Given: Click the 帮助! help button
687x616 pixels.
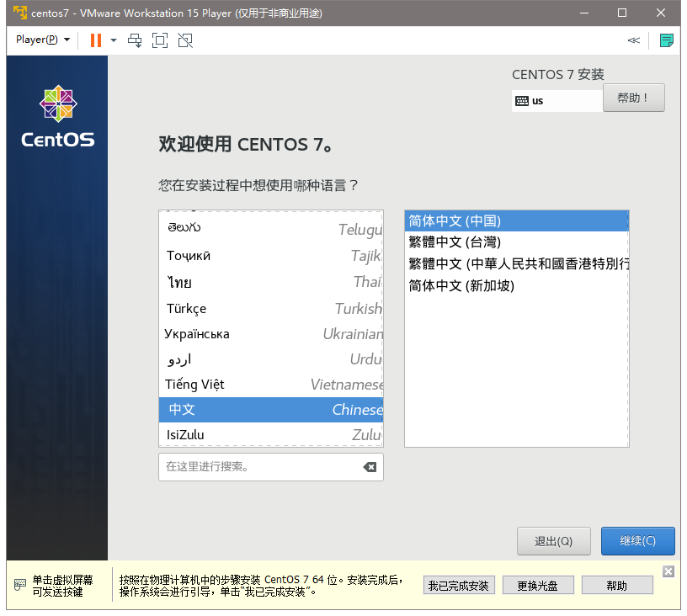Looking at the screenshot, I should tap(633, 98).
